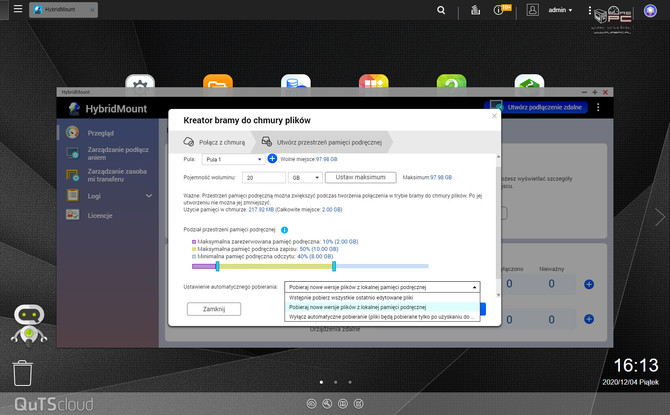Open the Pula 1 dropdown
Image resolution: width=670 pixels, height=415 pixels.
(x=233, y=159)
